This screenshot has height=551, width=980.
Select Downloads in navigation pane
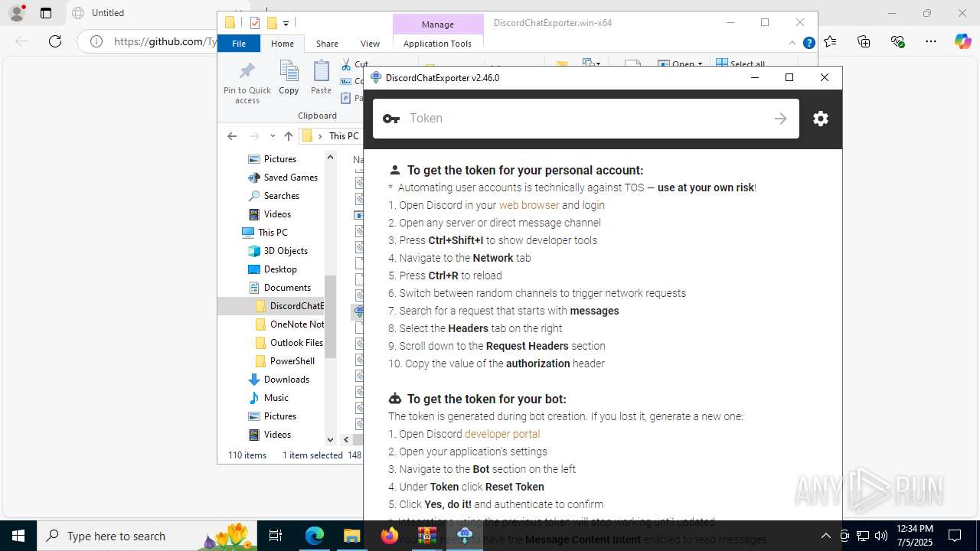point(279,380)
